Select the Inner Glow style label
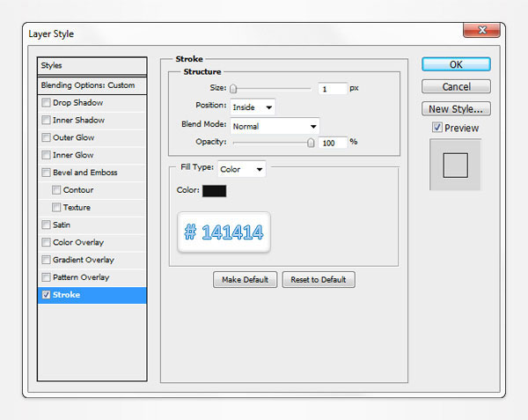Image resolution: width=528 pixels, height=420 pixels. point(73,155)
